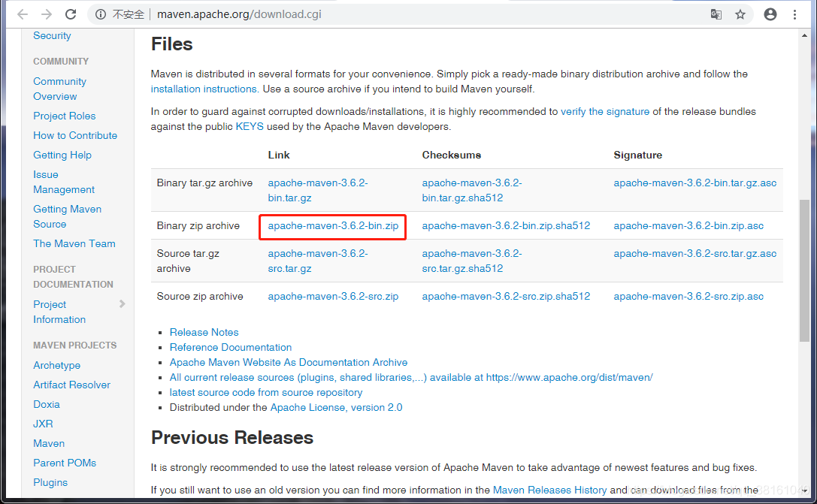The height and width of the screenshot is (504, 817).
Task: Download apache-maven-3.6.2-src.zip
Action: pos(333,296)
